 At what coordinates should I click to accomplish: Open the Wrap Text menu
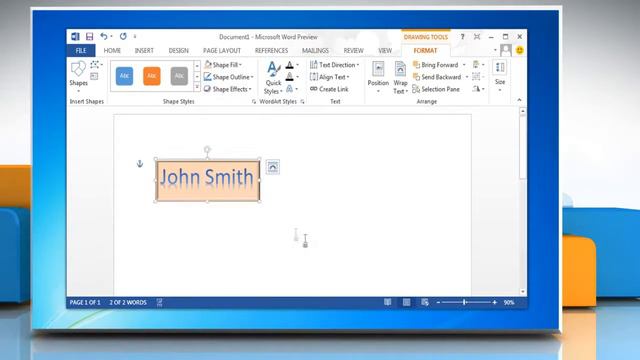coord(400,78)
